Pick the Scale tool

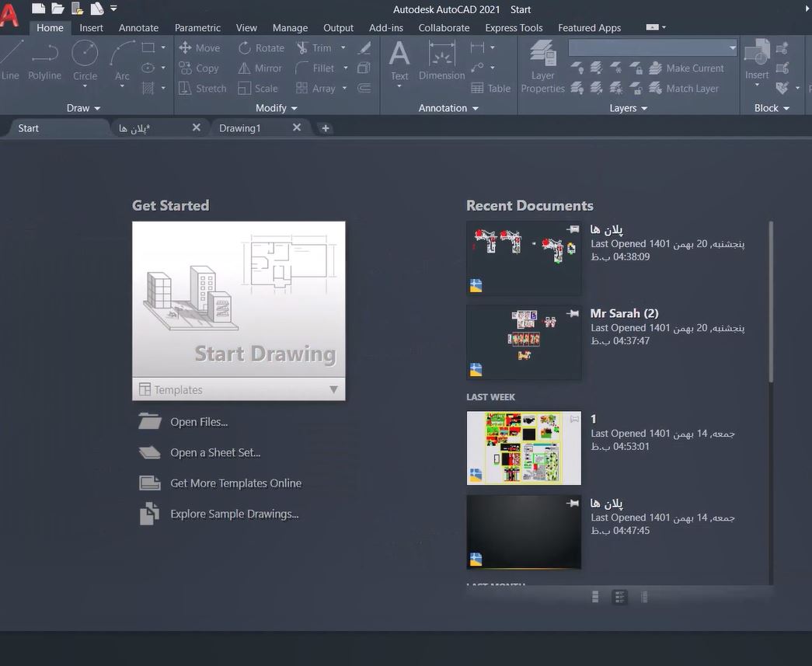[258, 88]
